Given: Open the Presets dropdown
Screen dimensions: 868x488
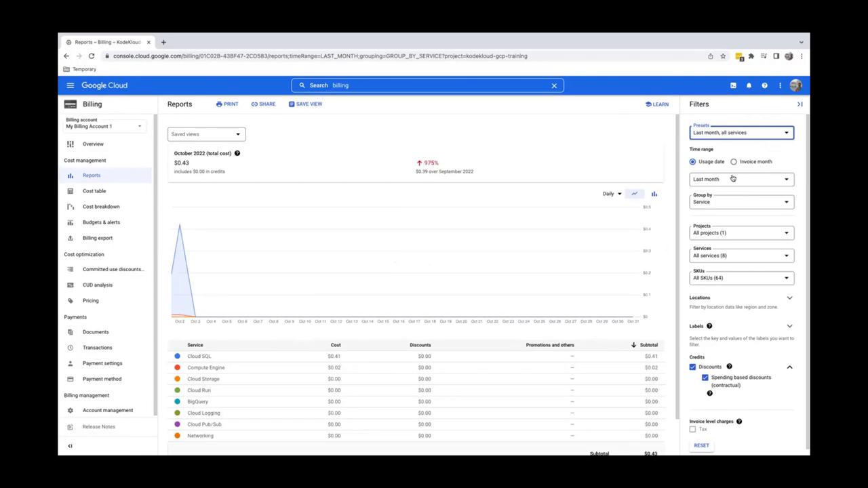Looking at the screenshot, I should pyautogui.click(x=741, y=132).
